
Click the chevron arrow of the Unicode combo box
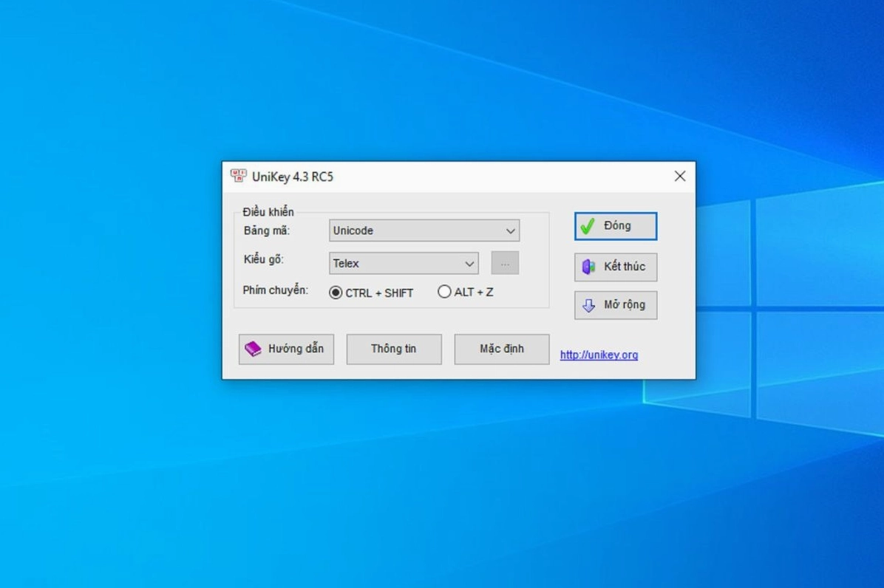(510, 230)
